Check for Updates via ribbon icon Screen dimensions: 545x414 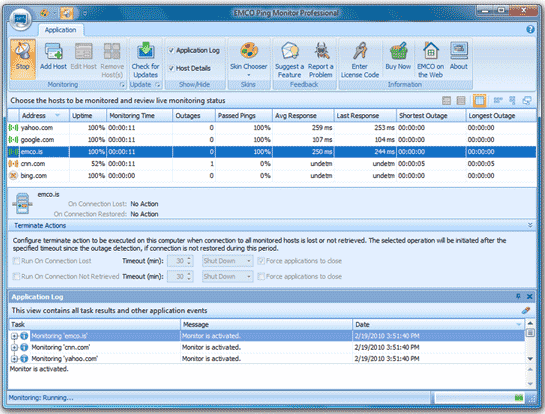coord(146,51)
